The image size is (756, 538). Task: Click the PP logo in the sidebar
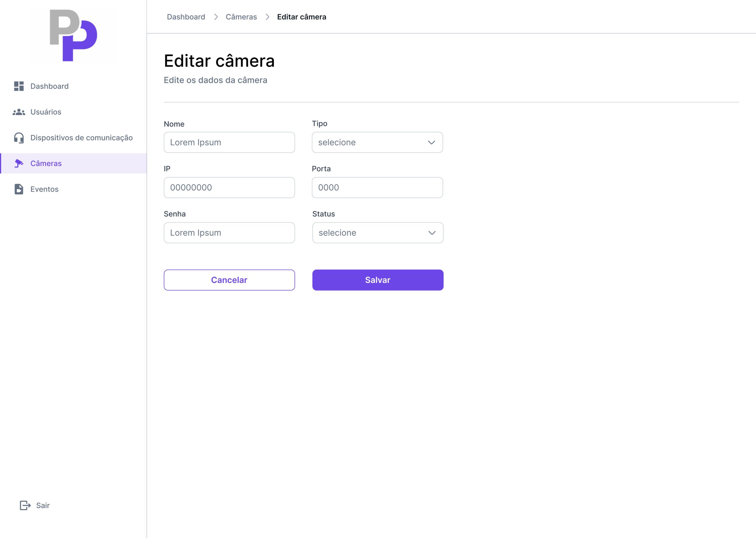pyautogui.click(x=73, y=35)
